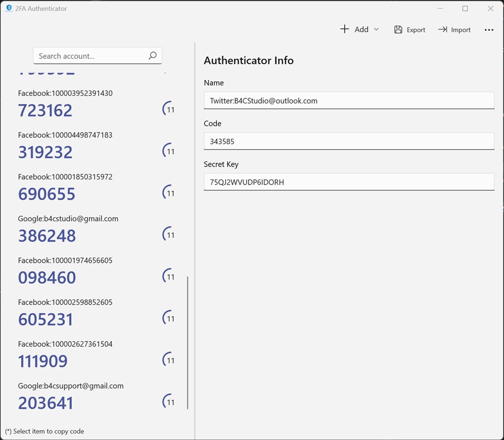This screenshot has height=440, width=504.
Task: Click the countdown progress ring beside 203641
Action: pos(169,401)
